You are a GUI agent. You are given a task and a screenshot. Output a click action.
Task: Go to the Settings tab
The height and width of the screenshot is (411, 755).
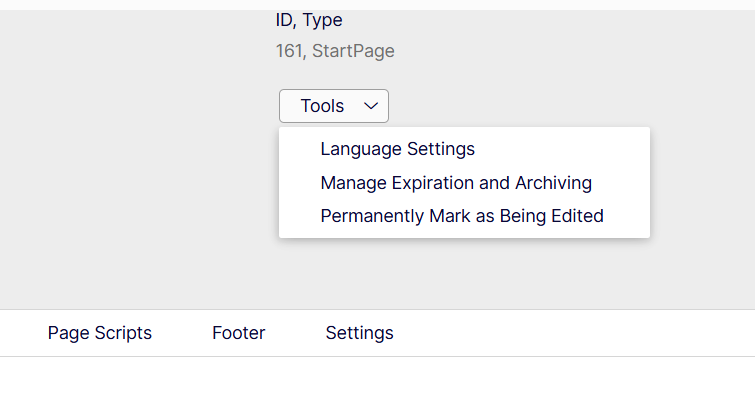point(359,333)
